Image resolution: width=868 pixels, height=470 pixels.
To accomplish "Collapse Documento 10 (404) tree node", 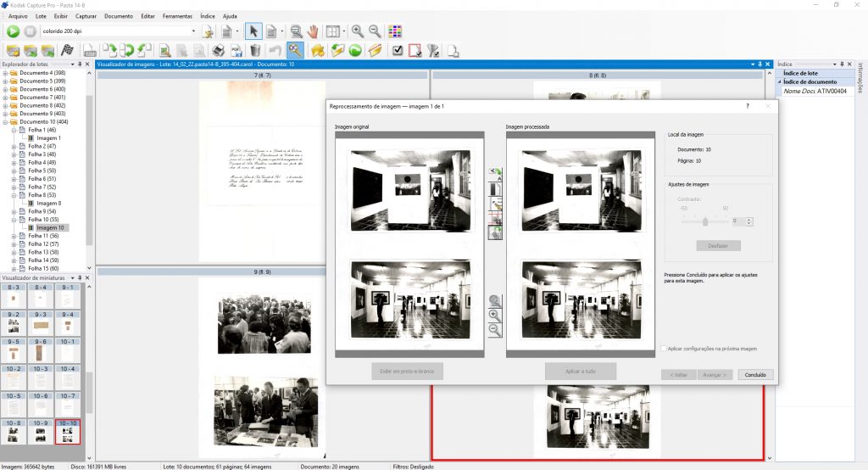I will tap(6, 121).
